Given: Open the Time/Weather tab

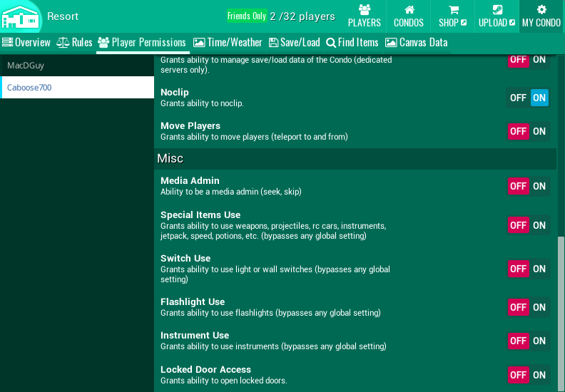Looking at the screenshot, I should click(228, 43).
